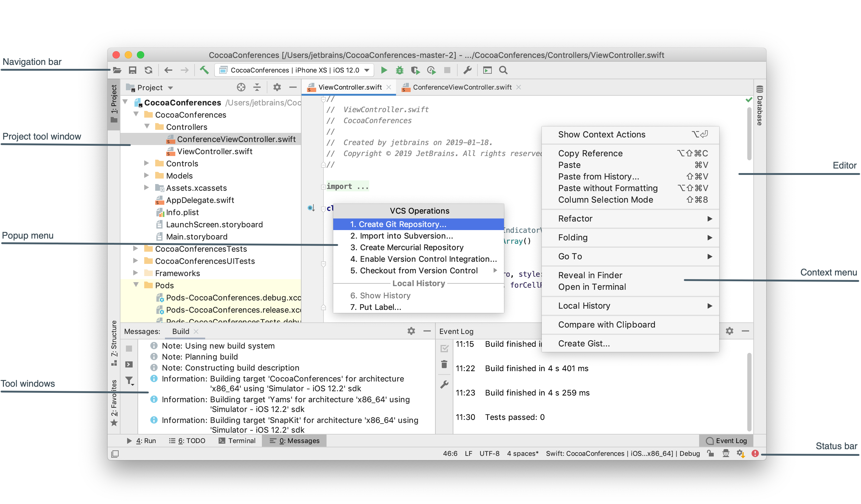Click Locate file crosshair in Project panel

[x=241, y=87]
